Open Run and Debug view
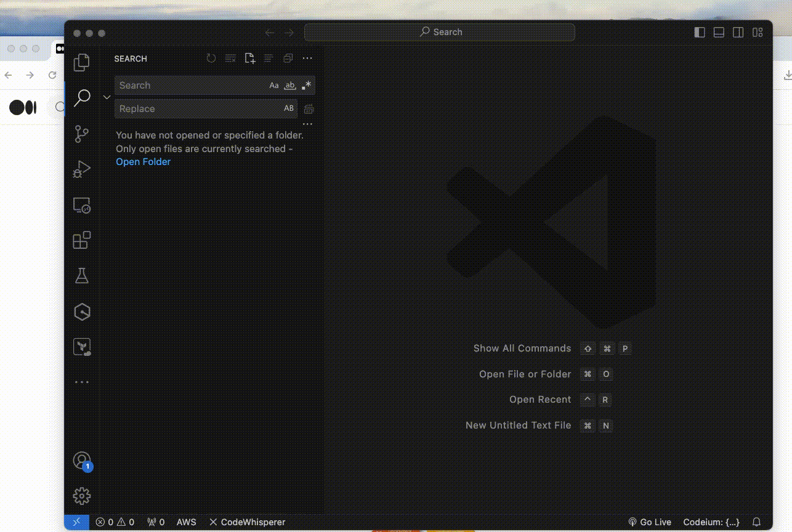The height and width of the screenshot is (532, 792). (x=82, y=169)
